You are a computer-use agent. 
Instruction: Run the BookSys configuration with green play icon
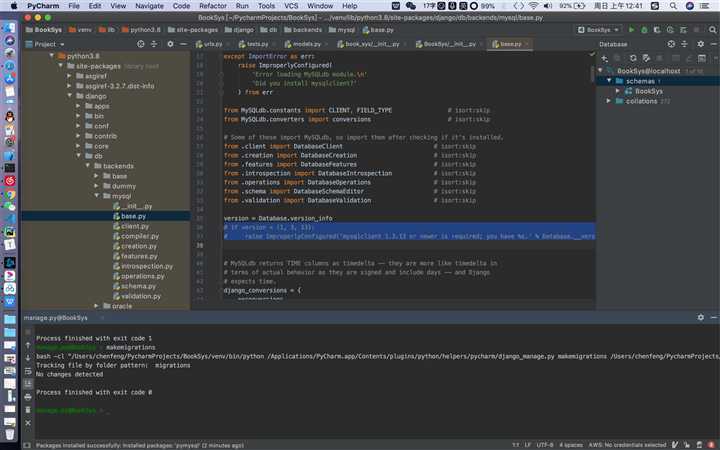pyautogui.click(x=631, y=30)
